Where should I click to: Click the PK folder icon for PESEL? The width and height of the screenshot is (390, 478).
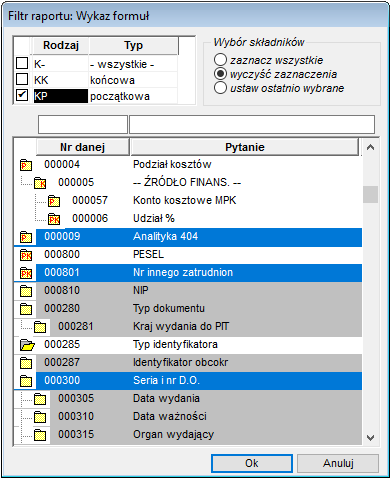coord(26,255)
